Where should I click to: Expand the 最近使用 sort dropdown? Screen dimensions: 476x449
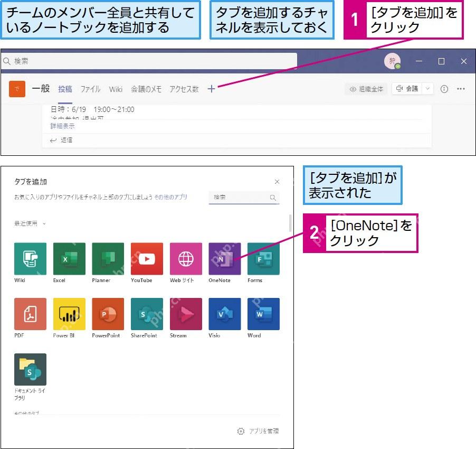[30, 223]
